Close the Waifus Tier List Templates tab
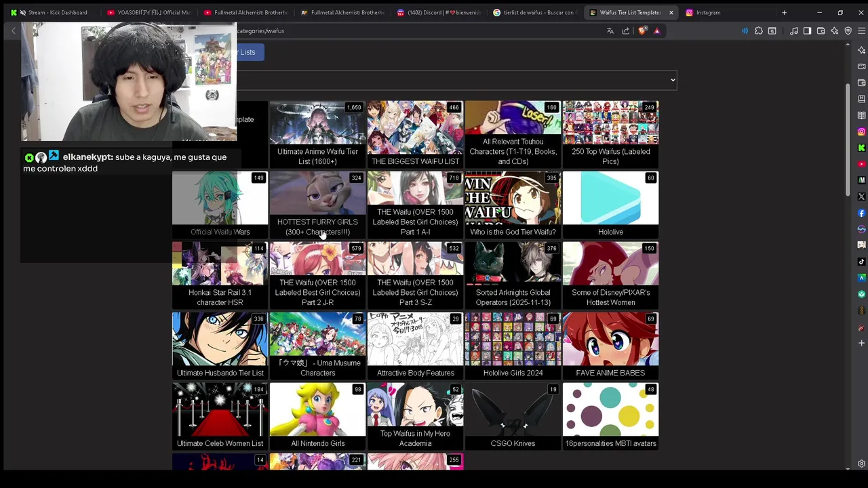This screenshot has height=488, width=868. [x=671, y=12]
